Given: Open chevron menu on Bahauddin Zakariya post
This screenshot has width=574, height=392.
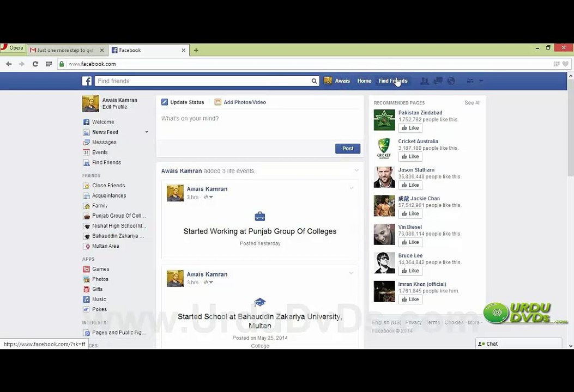Looking at the screenshot, I should 351,273.
